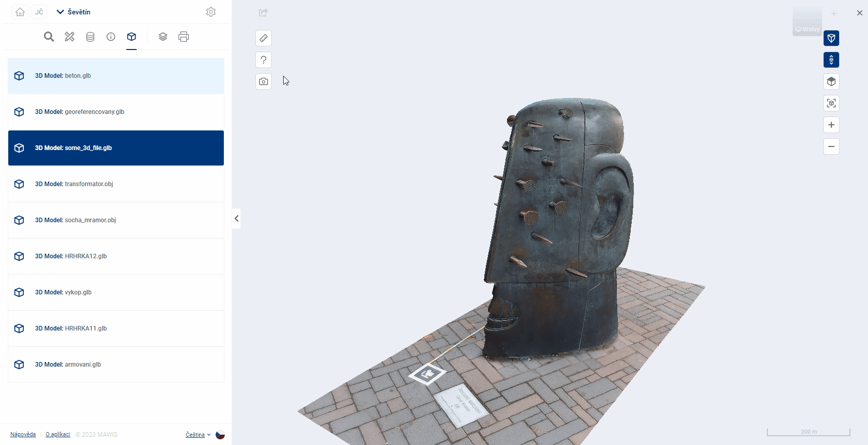
Task: Click the question mark help tool
Action: click(x=264, y=60)
